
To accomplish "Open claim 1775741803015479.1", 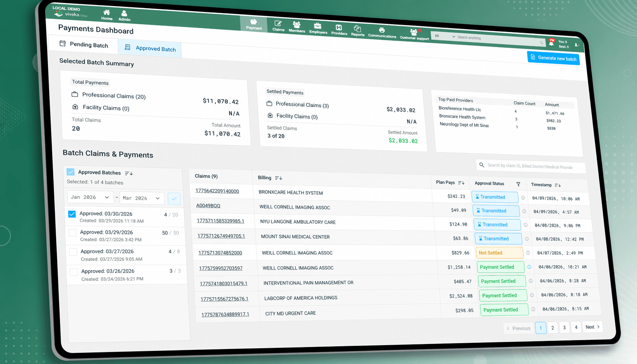I will click(223, 283).
